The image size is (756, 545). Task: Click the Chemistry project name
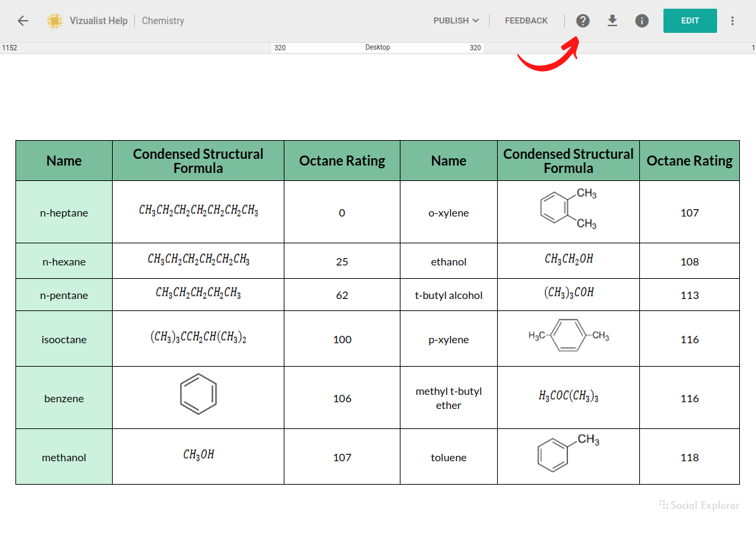coord(163,21)
